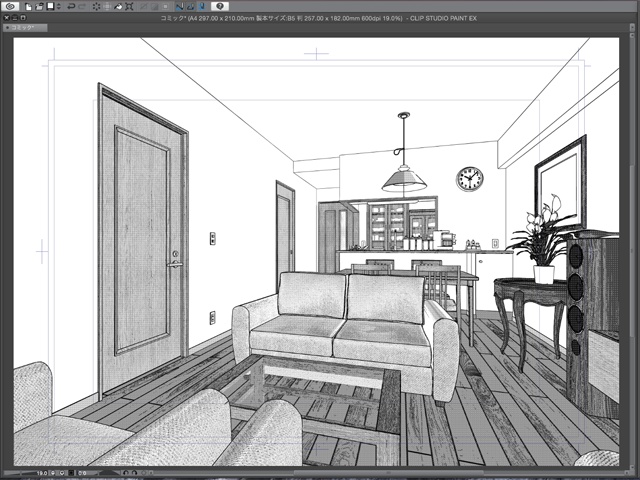Image resolution: width=640 pixels, height=480 pixels.
Task: Click the deselect icon
Action: (143, 7)
